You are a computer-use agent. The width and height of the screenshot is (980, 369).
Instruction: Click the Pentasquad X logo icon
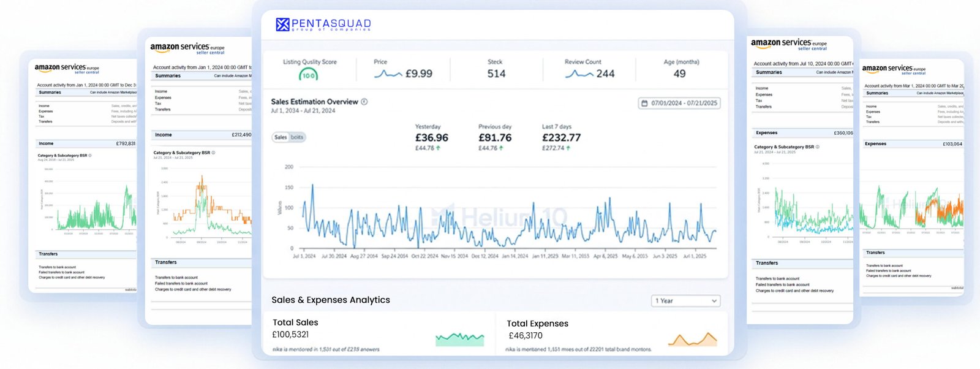click(x=282, y=25)
